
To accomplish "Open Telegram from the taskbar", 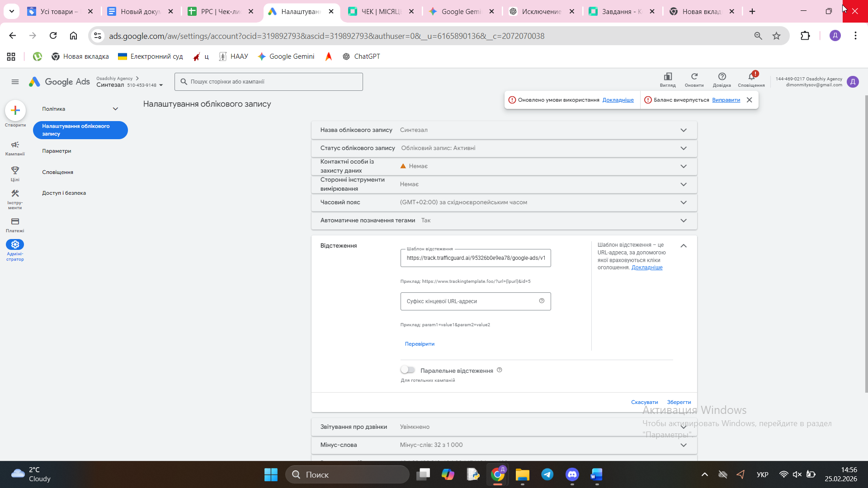I will (x=547, y=474).
